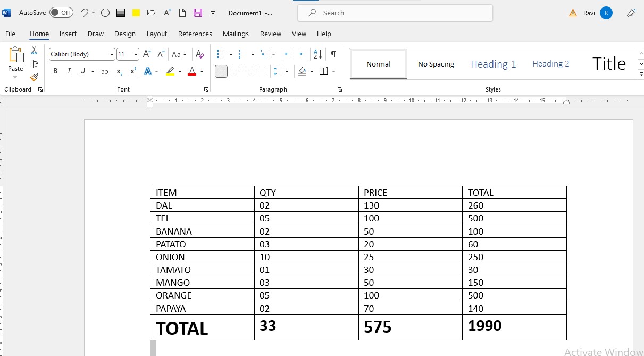The height and width of the screenshot is (356, 644).
Task: Apply the red font color
Action: click(192, 71)
